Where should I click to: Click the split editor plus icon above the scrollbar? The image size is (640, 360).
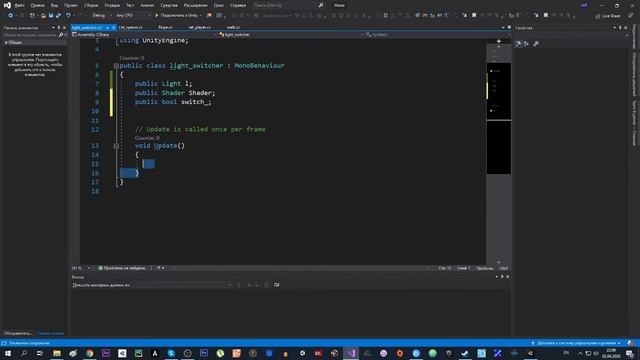[x=498, y=41]
